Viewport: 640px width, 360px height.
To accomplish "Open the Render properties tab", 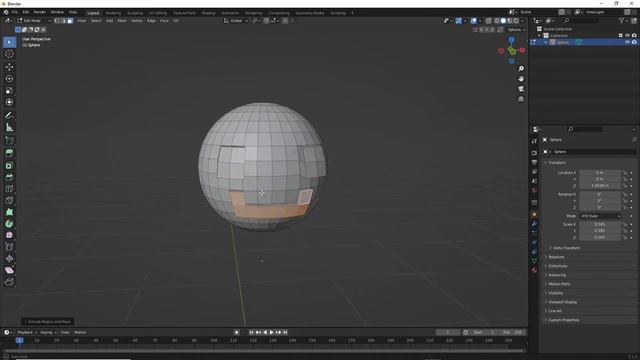I will pyautogui.click(x=534, y=153).
